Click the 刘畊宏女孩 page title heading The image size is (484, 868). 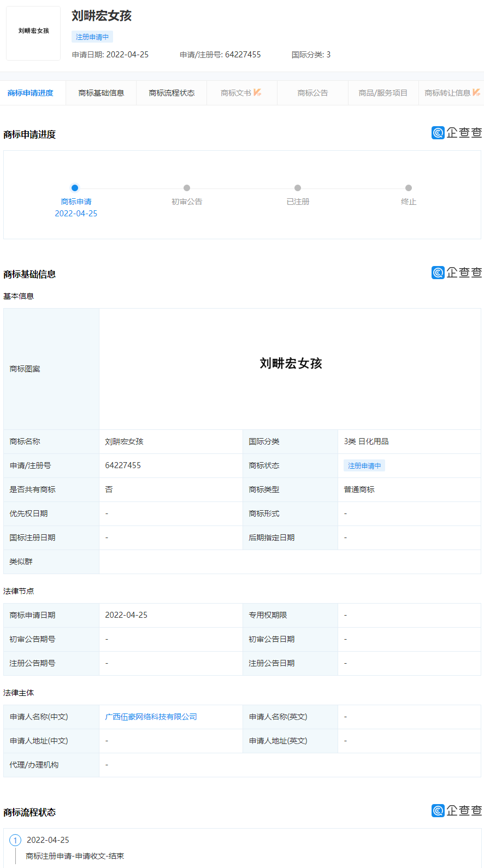pos(102,16)
